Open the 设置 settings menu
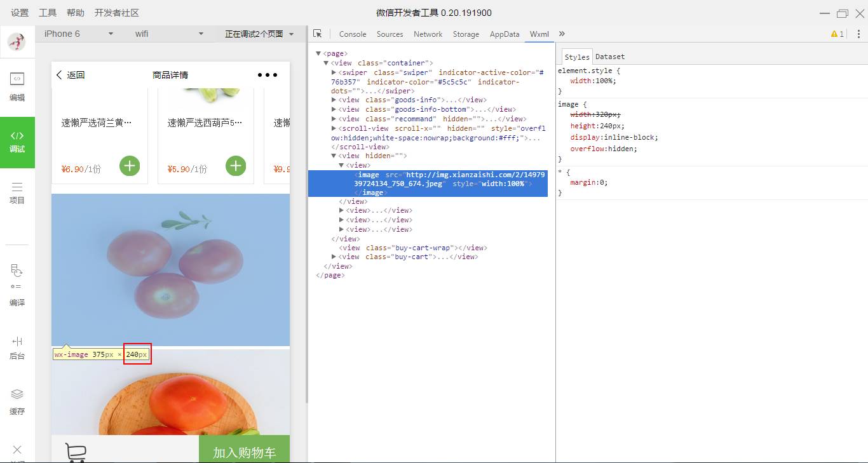The width and height of the screenshot is (868, 463). [20, 13]
